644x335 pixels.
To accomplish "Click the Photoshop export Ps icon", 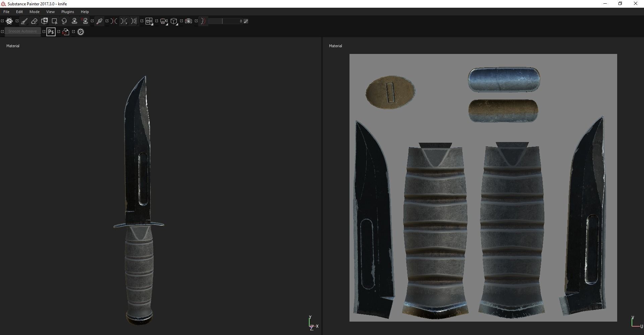I will point(51,32).
